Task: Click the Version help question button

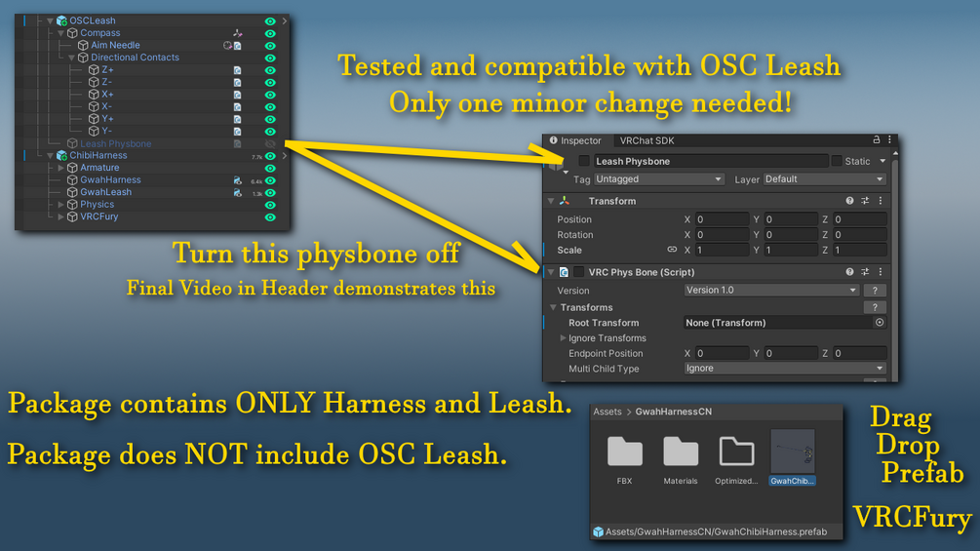Action: click(x=875, y=291)
